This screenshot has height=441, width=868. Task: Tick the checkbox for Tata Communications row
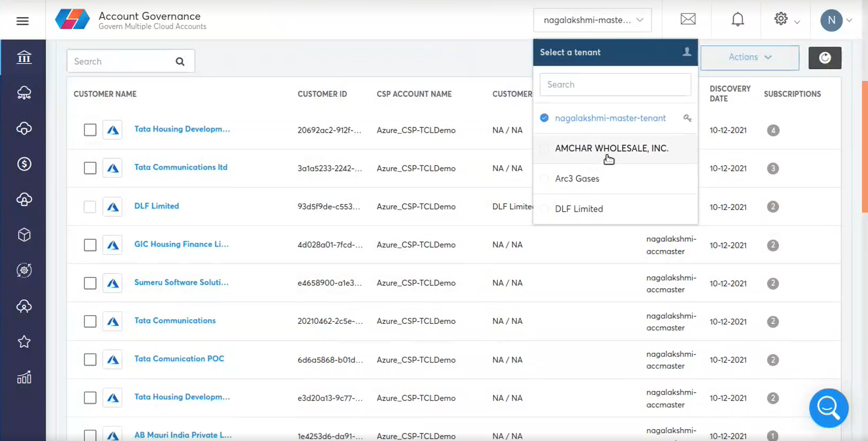90,321
